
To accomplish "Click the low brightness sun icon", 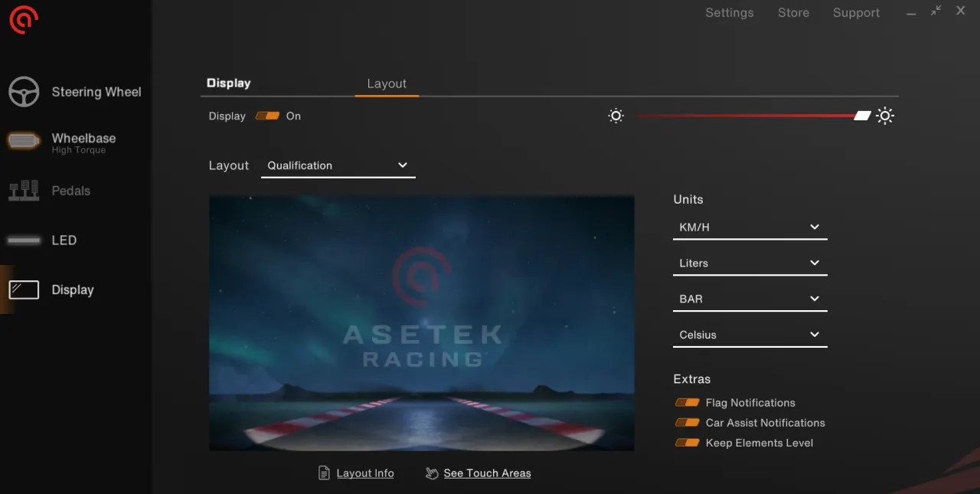I will tap(616, 116).
